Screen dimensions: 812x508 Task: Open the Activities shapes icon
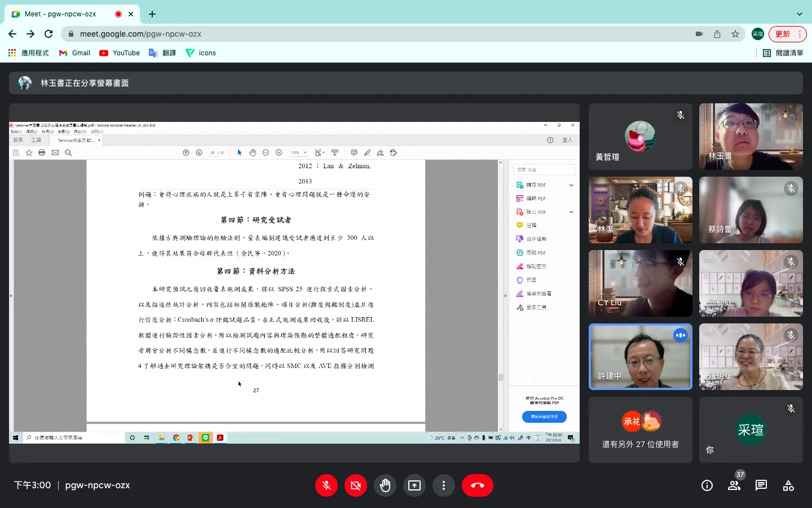pyautogui.click(x=788, y=485)
